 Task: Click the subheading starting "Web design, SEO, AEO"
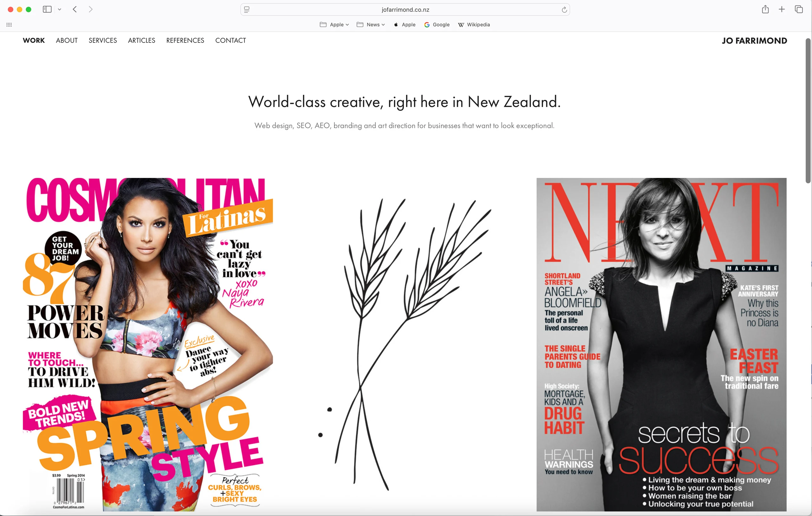point(405,126)
